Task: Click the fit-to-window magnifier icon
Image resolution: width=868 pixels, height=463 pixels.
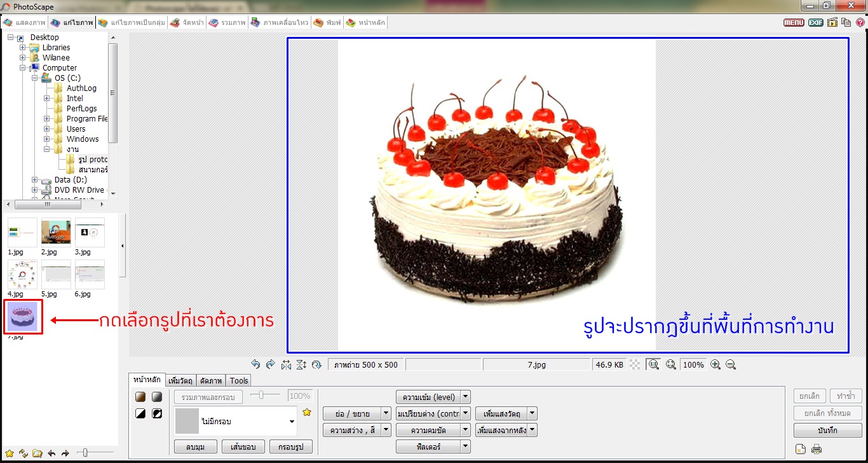Action: click(670, 364)
